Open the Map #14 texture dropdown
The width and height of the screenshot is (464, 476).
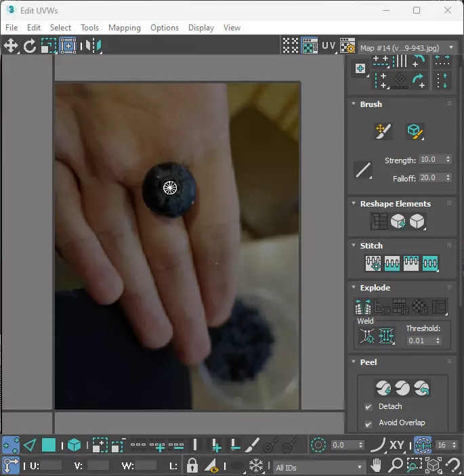(x=407, y=47)
